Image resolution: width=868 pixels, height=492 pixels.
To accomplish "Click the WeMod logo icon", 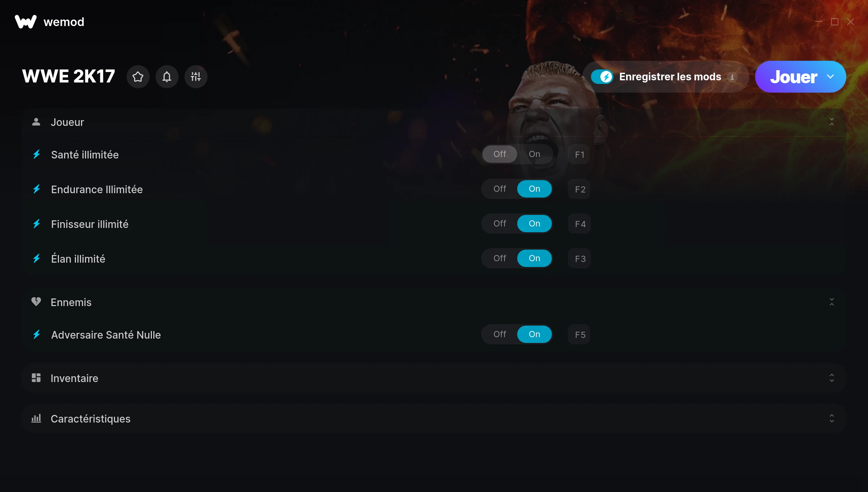I will 26,22.
